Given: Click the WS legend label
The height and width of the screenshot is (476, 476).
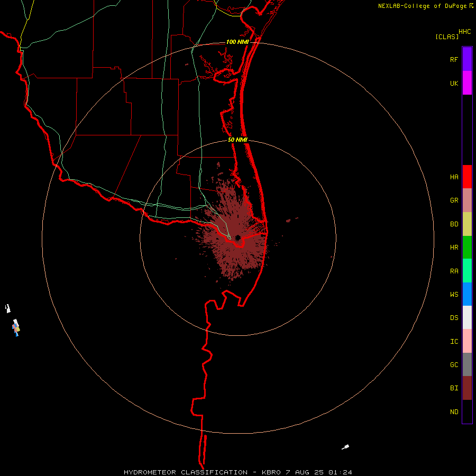Looking at the screenshot, I should click(454, 294).
